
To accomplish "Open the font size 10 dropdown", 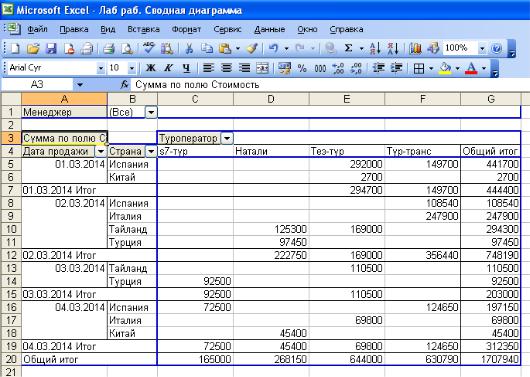I will click(x=132, y=68).
